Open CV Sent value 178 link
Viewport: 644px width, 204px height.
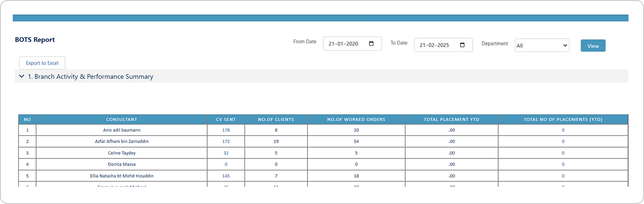point(226,130)
